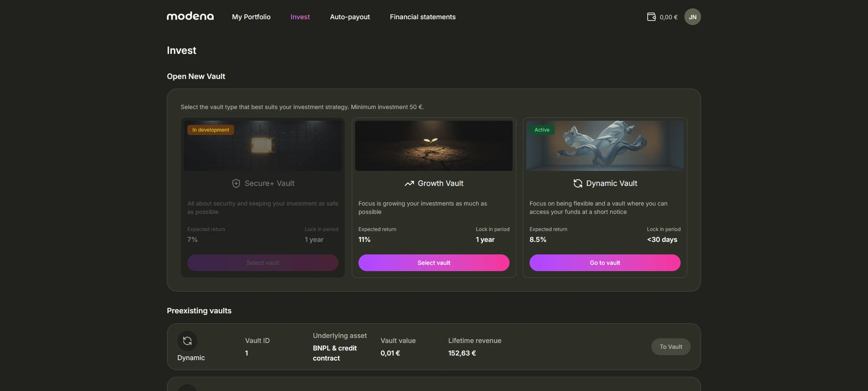Screen dimensions: 868x391
Task: Switch to the Invest tab
Action: click(300, 17)
